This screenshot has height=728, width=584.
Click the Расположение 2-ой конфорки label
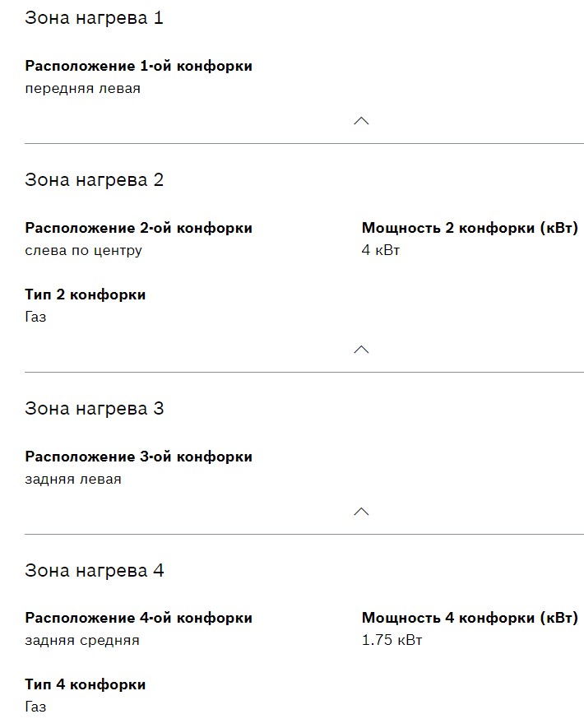click(x=138, y=228)
